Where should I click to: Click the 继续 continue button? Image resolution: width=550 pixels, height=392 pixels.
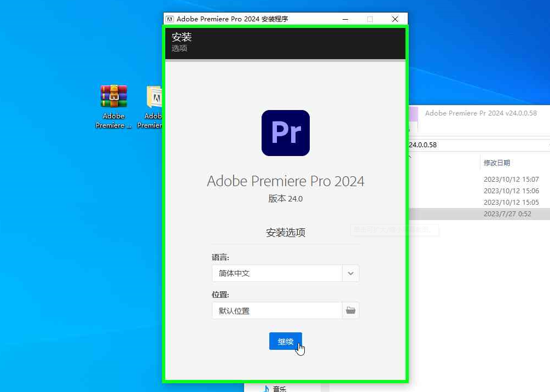point(285,341)
